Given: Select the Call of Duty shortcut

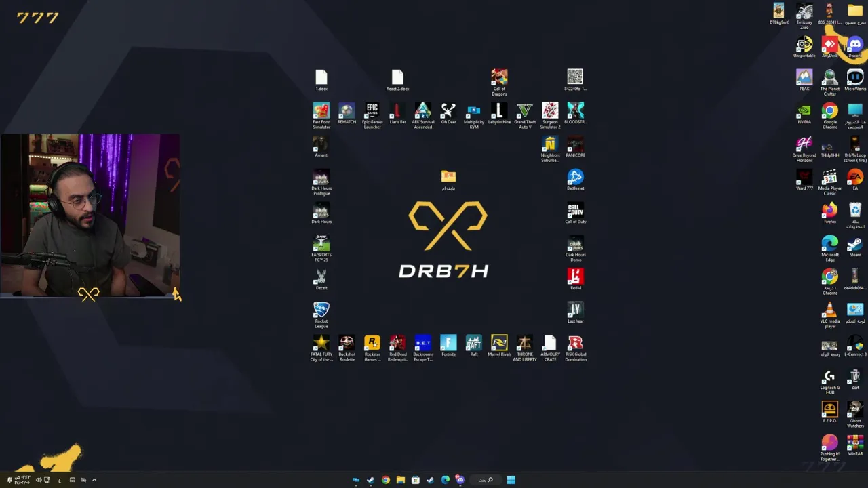Looking at the screenshot, I should click(x=575, y=213).
